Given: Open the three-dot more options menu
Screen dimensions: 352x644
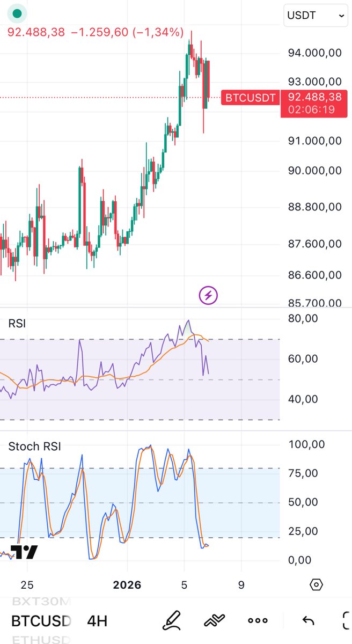Looking at the screenshot, I should 258,621.
